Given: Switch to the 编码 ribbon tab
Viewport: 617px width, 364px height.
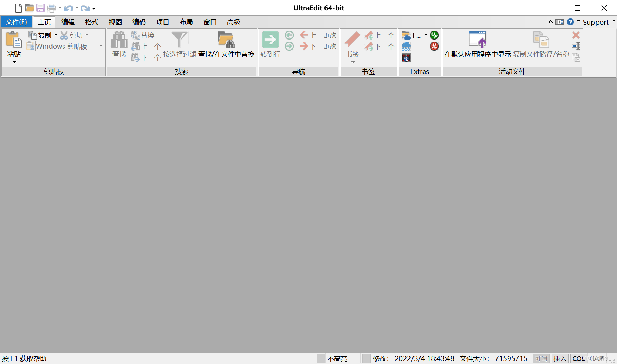Looking at the screenshot, I should (x=139, y=22).
